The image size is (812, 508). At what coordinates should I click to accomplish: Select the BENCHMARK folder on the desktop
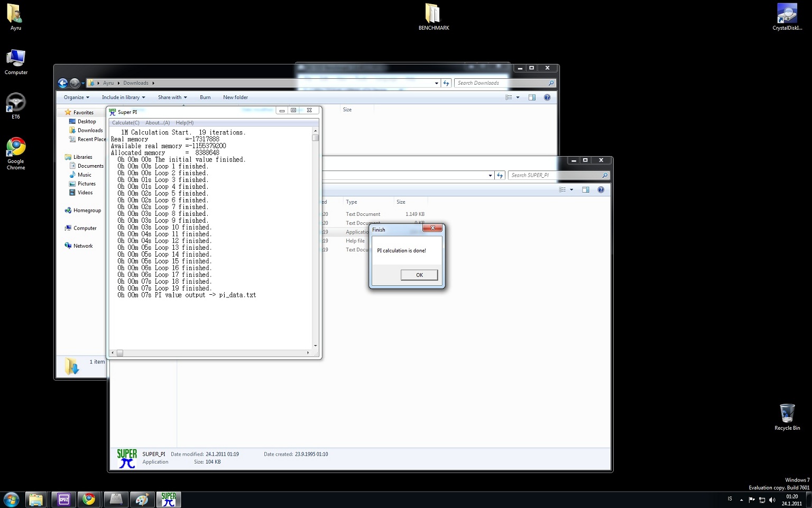point(433,17)
